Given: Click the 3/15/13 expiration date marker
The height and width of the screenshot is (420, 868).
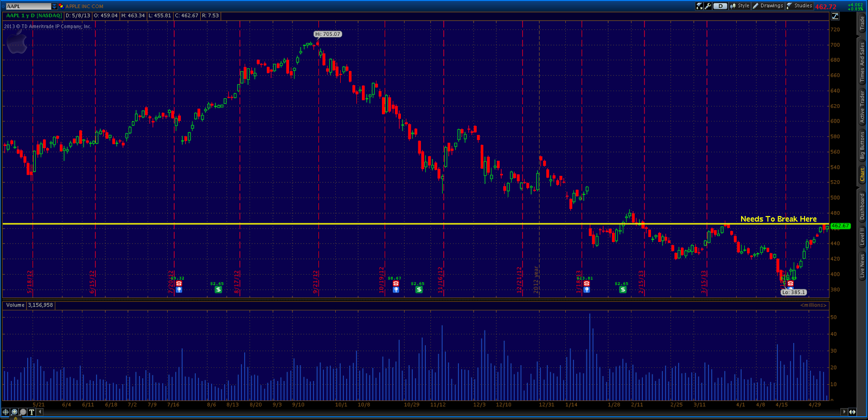Looking at the screenshot, I should point(704,282).
